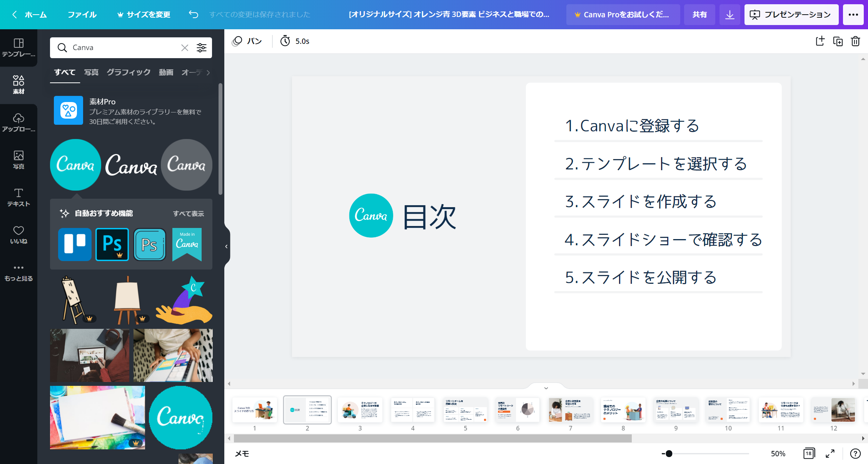Screen dimensions: 868x464
Task: Click すべて表示 for auto recommendations
Action: 189,213
